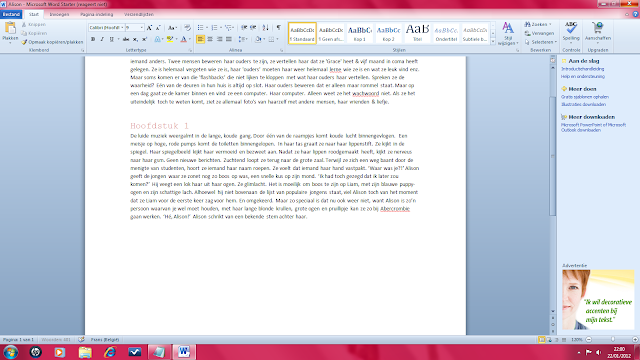Show paragraph marks with the pilcrow icon
Viewport: 640px width, 360px height.
[x=278, y=28]
